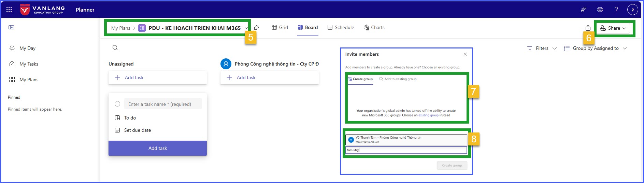Switch to the Grid view tab
The image size is (644, 183).
point(280,27)
